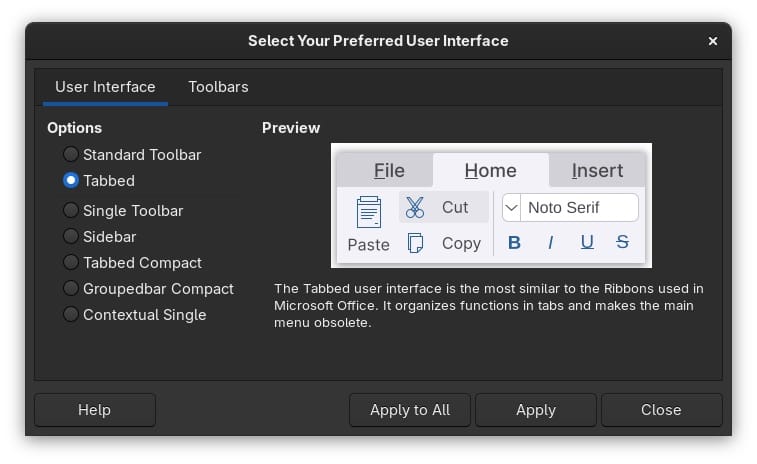Image resolution: width=757 pixels, height=464 pixels.
Task: Switch to the Toolbars tab
Action: (218, 87)
